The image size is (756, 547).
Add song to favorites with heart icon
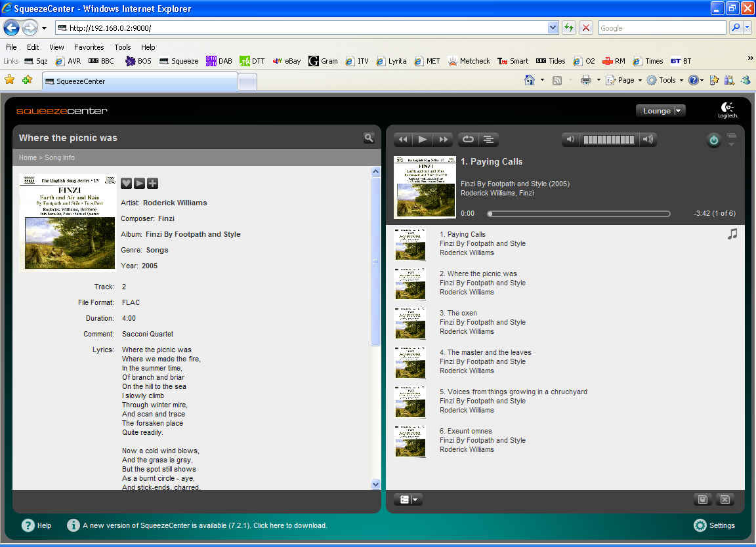click(x=127, y=183)
